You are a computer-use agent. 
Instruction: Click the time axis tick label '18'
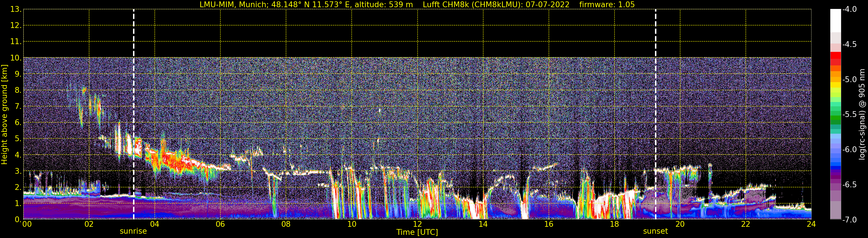coord(614,224)
